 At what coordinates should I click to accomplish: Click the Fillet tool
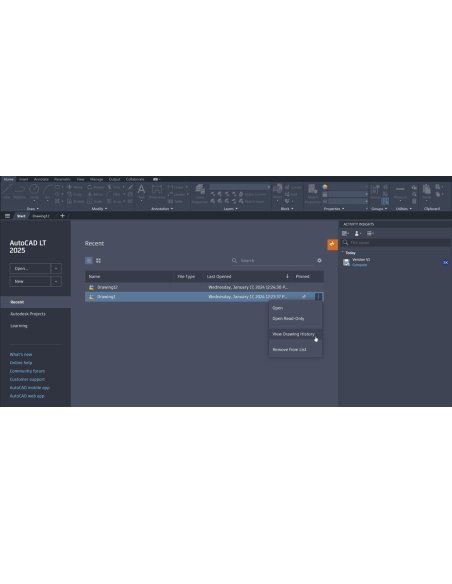[114, 194]
